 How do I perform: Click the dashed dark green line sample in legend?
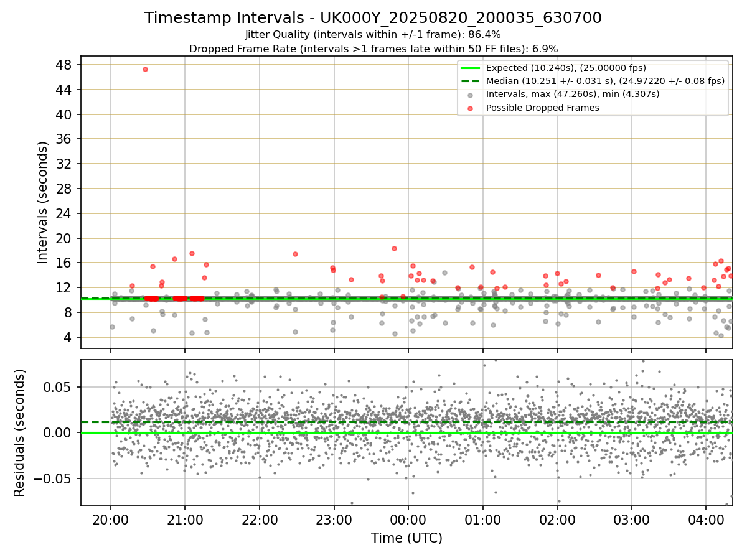coord(470,81)
